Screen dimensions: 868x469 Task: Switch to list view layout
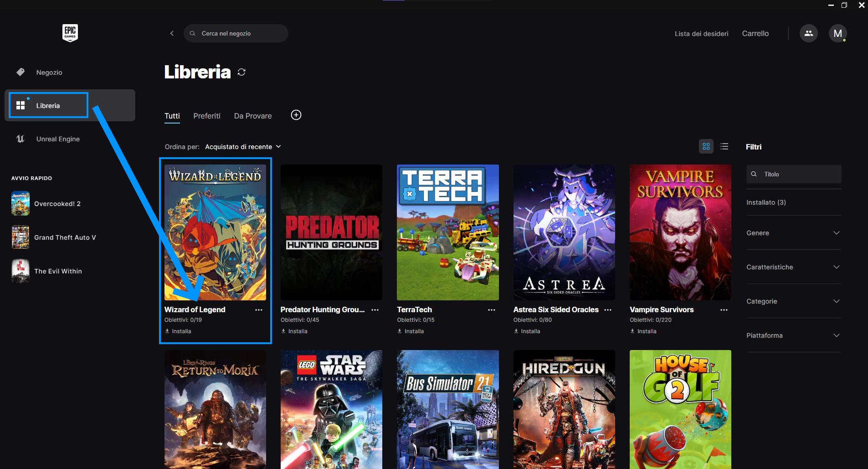click(x=724, y=146)
